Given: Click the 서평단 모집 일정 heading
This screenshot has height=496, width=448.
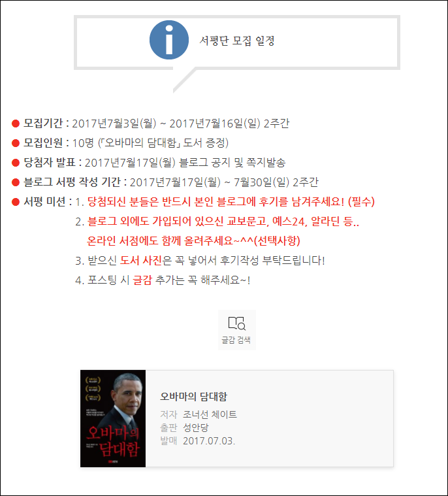Looking at the screenshot, I should [237, 41].
